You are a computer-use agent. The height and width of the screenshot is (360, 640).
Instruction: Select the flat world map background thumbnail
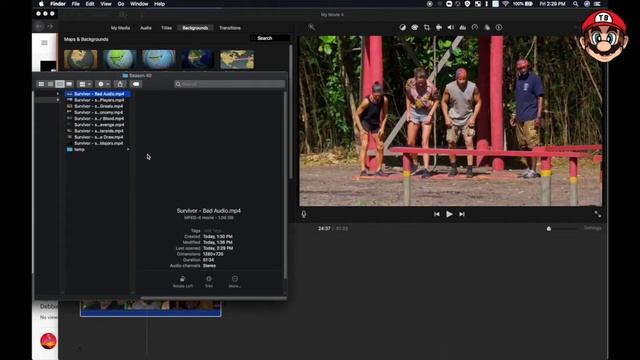tap(237, 60)
